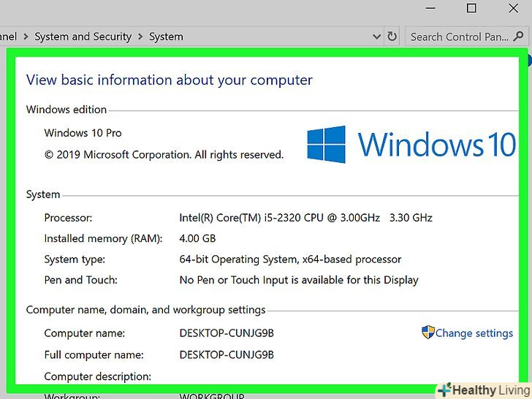Select the System breadcrumb item
This screenshot has height=399, width=532.
167,37
